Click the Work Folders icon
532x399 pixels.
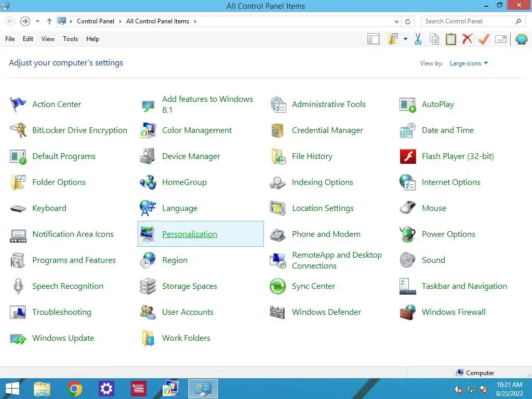coord(148,338)
